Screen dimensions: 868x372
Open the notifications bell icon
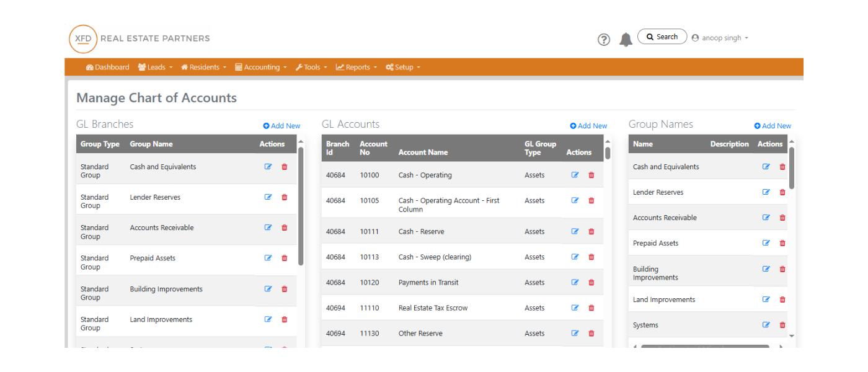coord(626,40)
